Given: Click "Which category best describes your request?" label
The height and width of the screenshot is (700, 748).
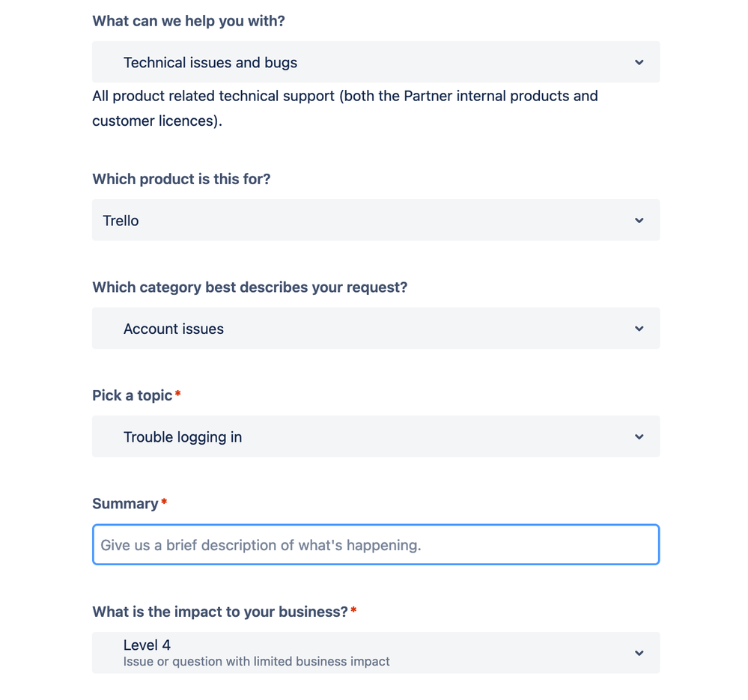Looking at the screenshot, I should click(249, 287).
